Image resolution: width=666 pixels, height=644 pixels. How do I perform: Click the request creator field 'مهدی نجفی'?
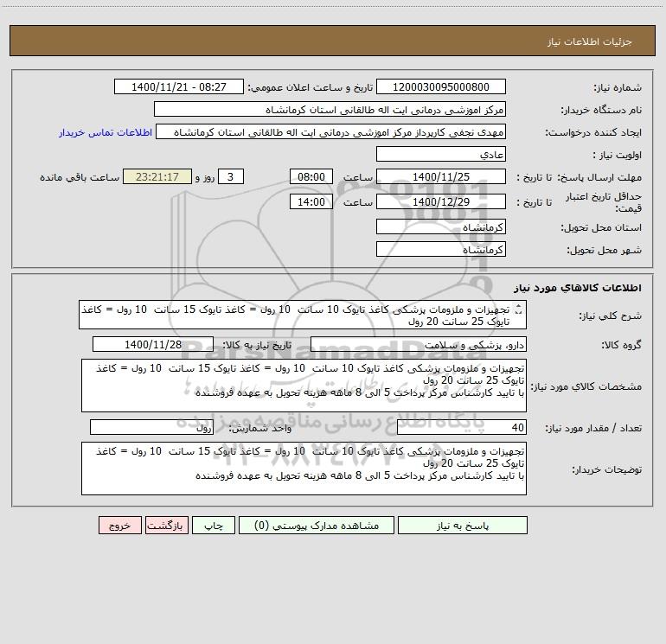point(331,131)
